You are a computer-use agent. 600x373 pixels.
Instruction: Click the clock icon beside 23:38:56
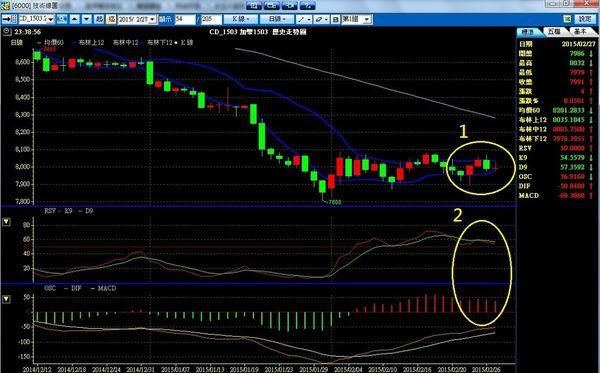coord(7,32)
